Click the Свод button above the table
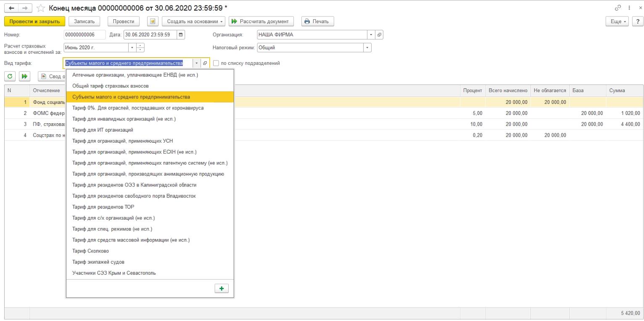The width and height of the screenshot is (644, 321). tap(52, 76)
